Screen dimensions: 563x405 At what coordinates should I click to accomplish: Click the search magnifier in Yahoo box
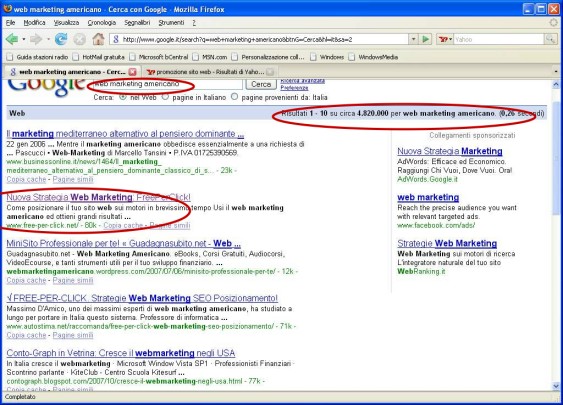550,39
